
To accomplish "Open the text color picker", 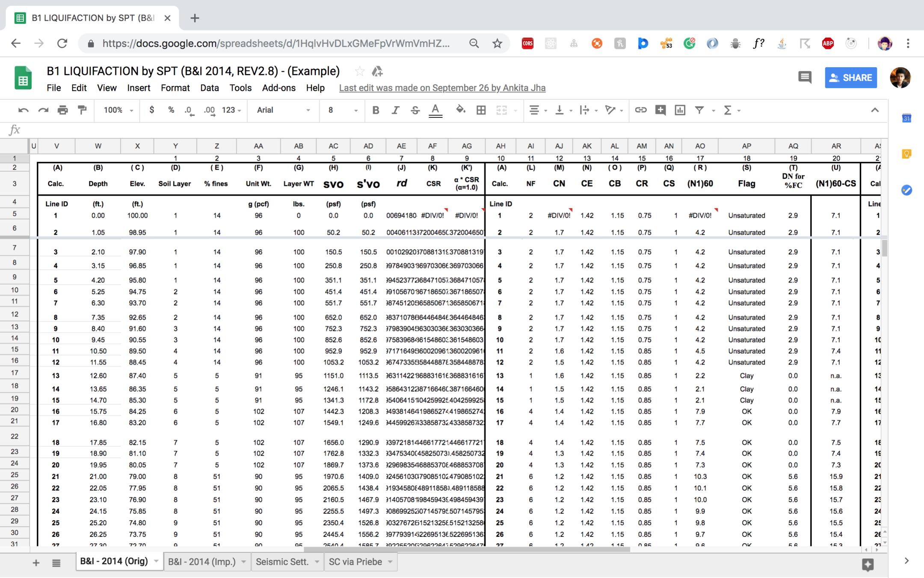I will click(435, 110).
